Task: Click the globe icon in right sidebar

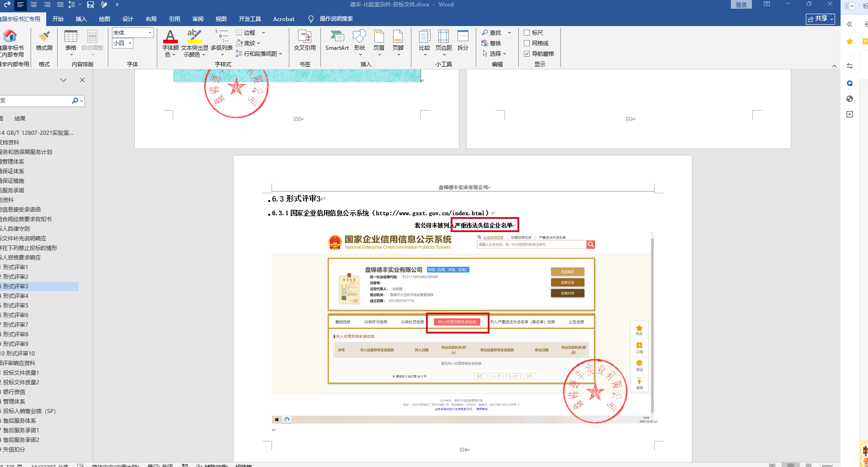Action: 850,99
